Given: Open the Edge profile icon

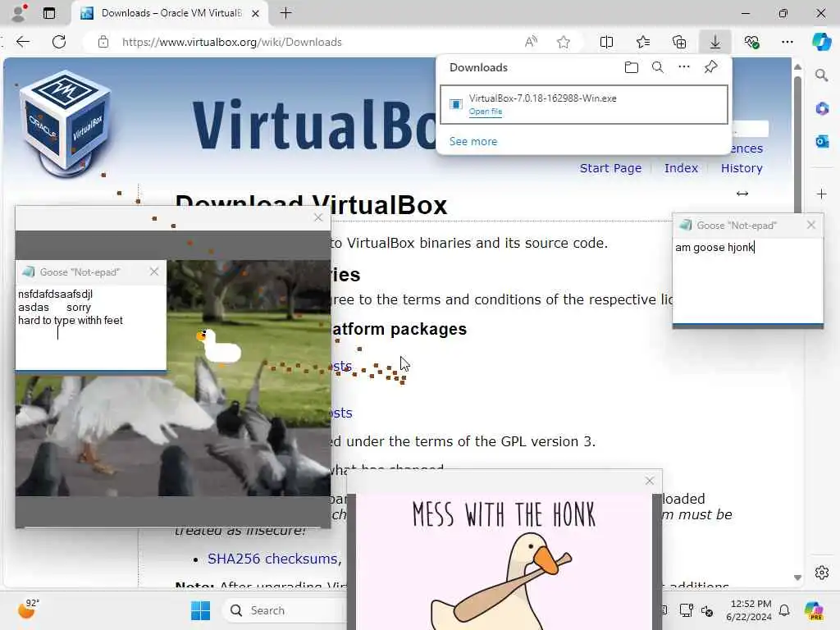Looking at the screenshot, I should tap(19, 13).
